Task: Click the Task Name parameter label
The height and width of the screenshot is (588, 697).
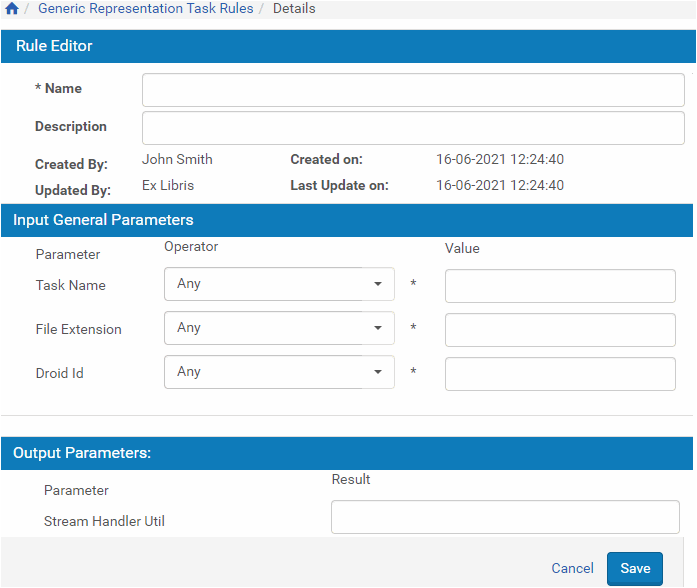Action: pos(70,285)
